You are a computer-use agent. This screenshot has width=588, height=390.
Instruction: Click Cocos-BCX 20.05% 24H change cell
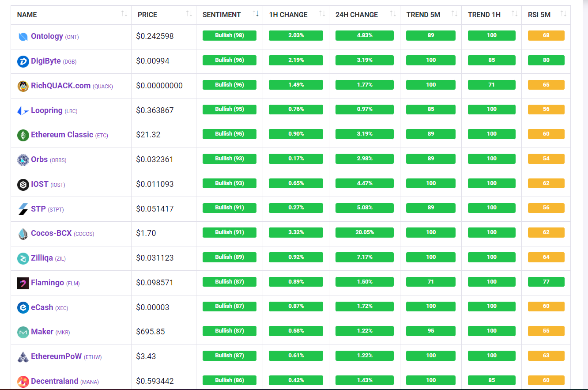tap(365, 232)
